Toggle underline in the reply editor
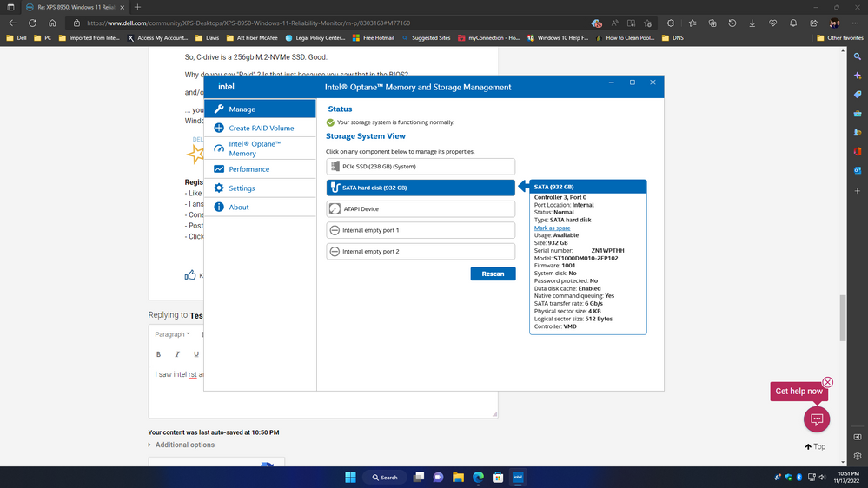The height and width of the screenshot is (488, 868). pyautogui.click(x=196, y=354)
